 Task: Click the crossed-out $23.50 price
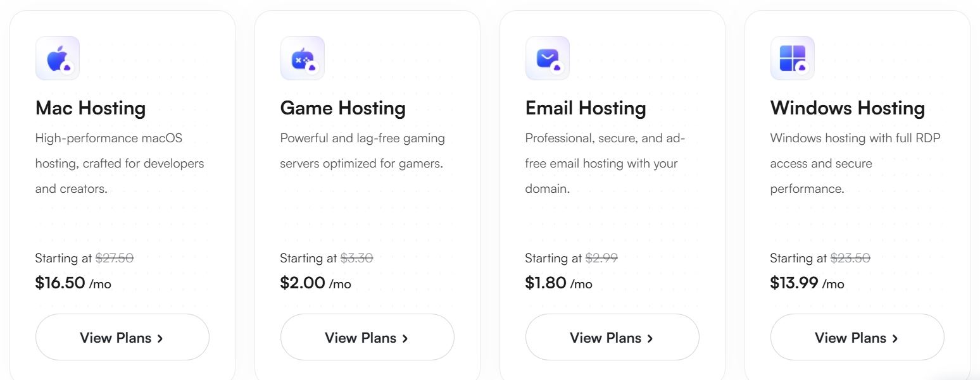pyautogui.click(x=851, y=258)
